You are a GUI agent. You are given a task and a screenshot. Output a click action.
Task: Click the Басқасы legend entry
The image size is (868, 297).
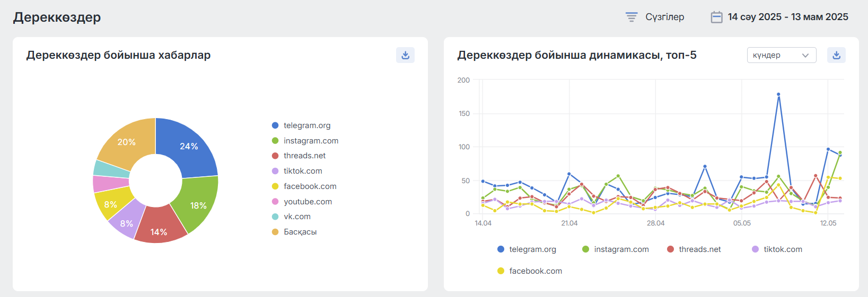tap(300, 232)
